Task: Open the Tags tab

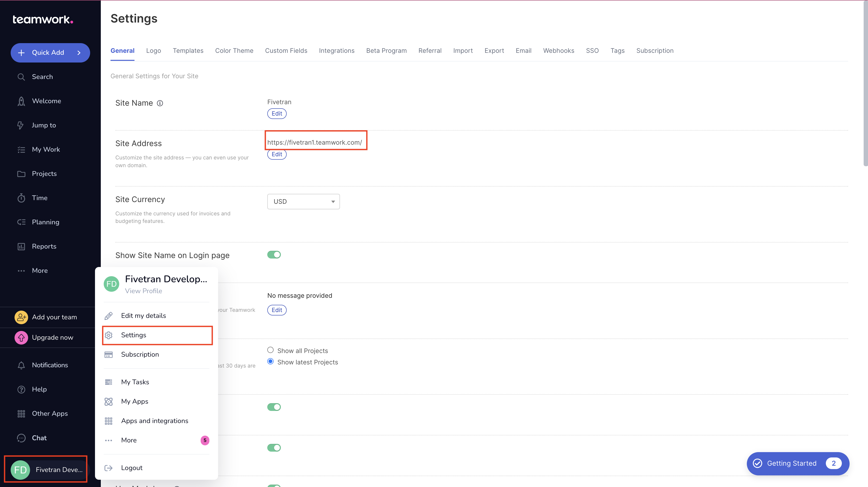Action: click(x=617, y=51)
